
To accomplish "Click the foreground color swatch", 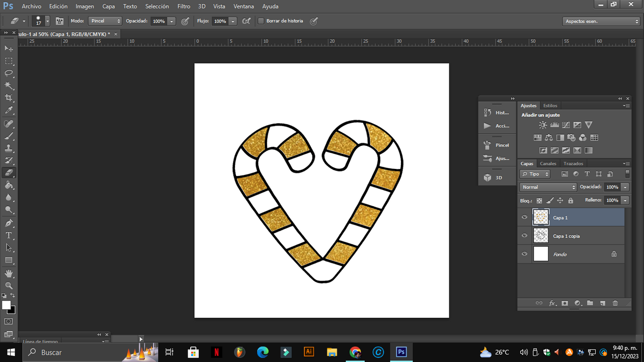I will 6,305.
